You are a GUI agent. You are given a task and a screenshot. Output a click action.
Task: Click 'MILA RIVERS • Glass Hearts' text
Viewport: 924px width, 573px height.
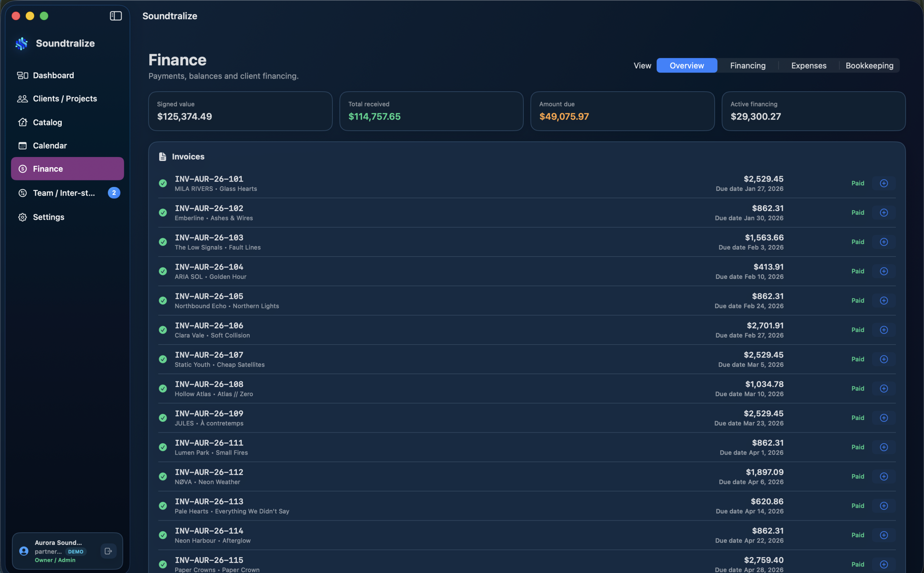tap(215, 189)
